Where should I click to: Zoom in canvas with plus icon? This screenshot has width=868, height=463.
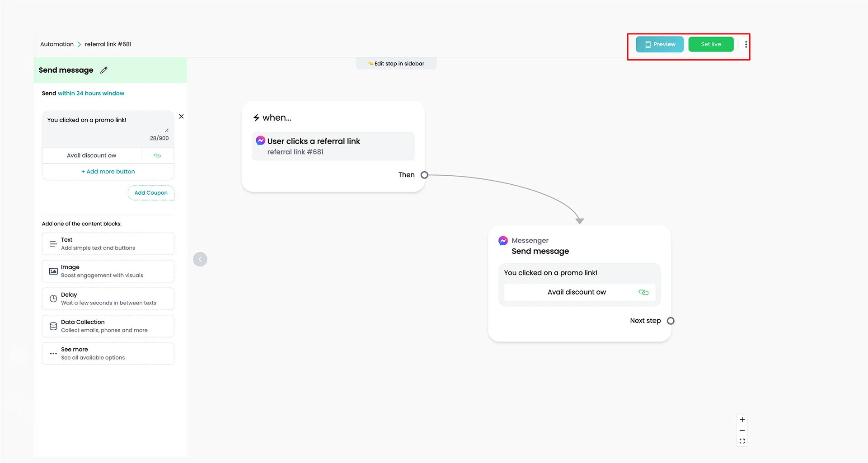tap(742, 420)
